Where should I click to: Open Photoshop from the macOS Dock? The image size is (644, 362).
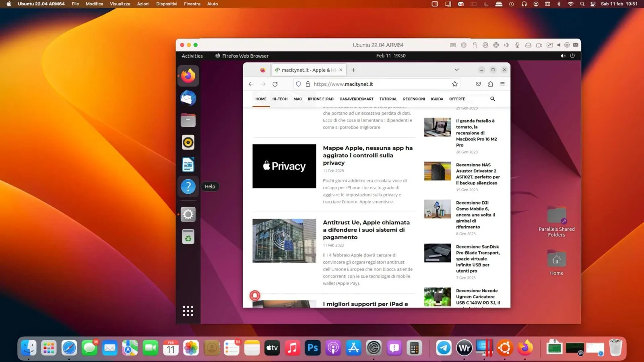point(313,348)
